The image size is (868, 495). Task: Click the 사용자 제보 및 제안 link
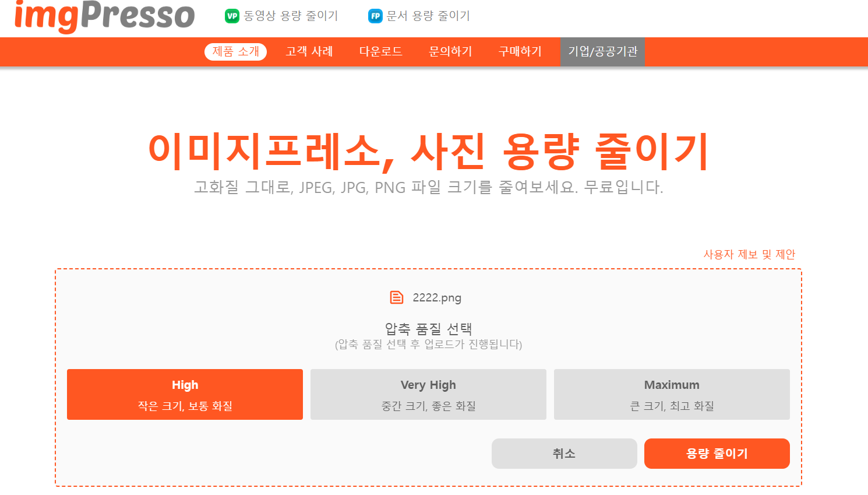click(x=749, y=254)
